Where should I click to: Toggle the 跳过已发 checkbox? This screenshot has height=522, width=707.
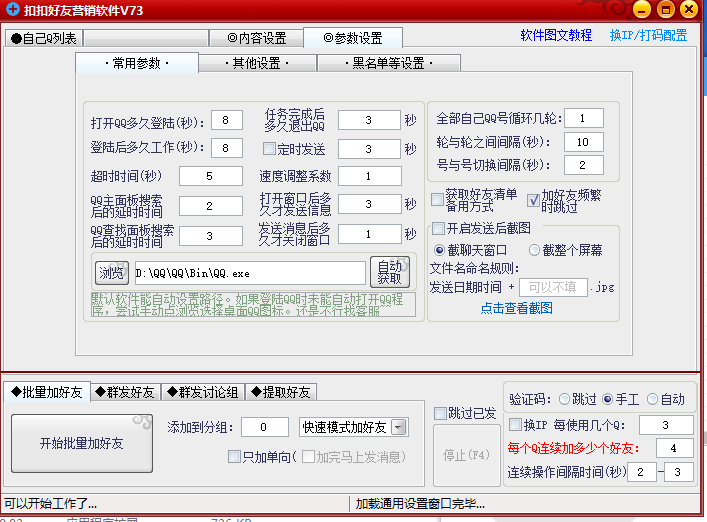[x=440, y=413]
